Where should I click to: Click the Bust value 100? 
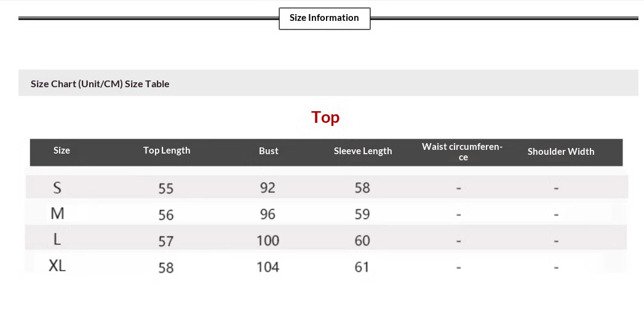(268, 241)
